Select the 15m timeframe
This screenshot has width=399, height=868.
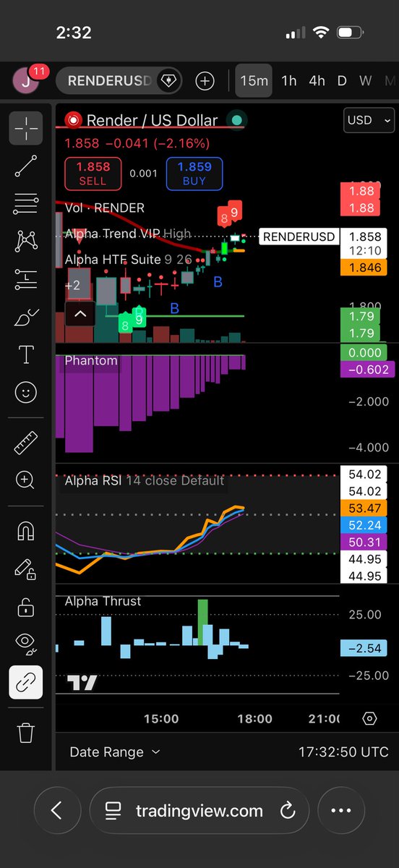point(254,81)
